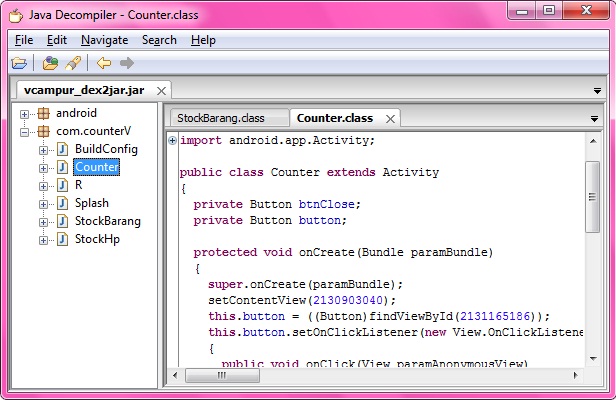
Task: Select the highlighted Counter tree item
Action: click(x=97, y=167)
